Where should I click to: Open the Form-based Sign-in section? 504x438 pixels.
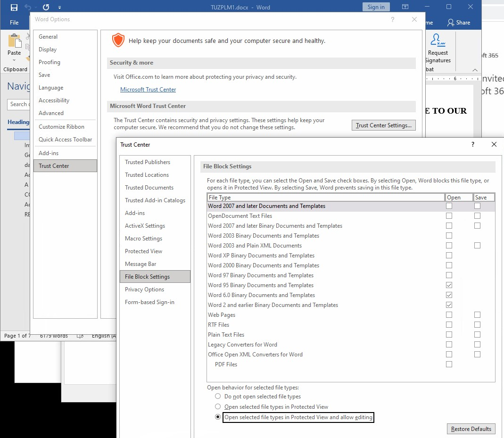(x=155, y=302)
